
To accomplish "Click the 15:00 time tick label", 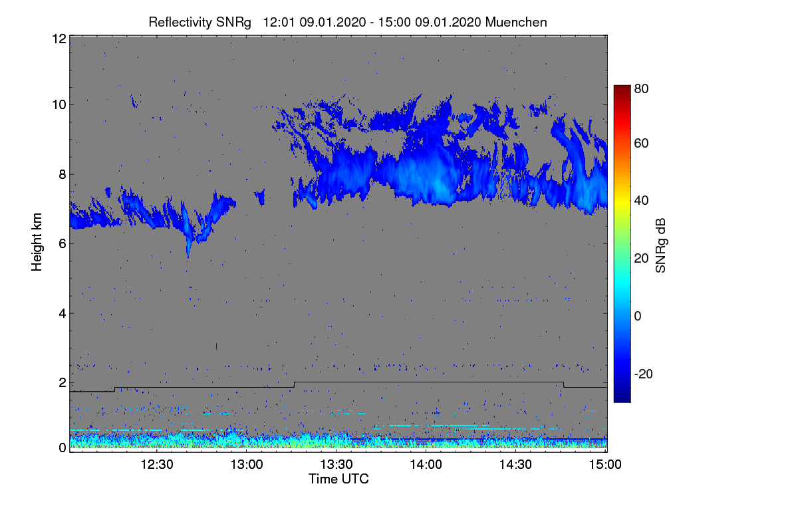I will 605,465.
